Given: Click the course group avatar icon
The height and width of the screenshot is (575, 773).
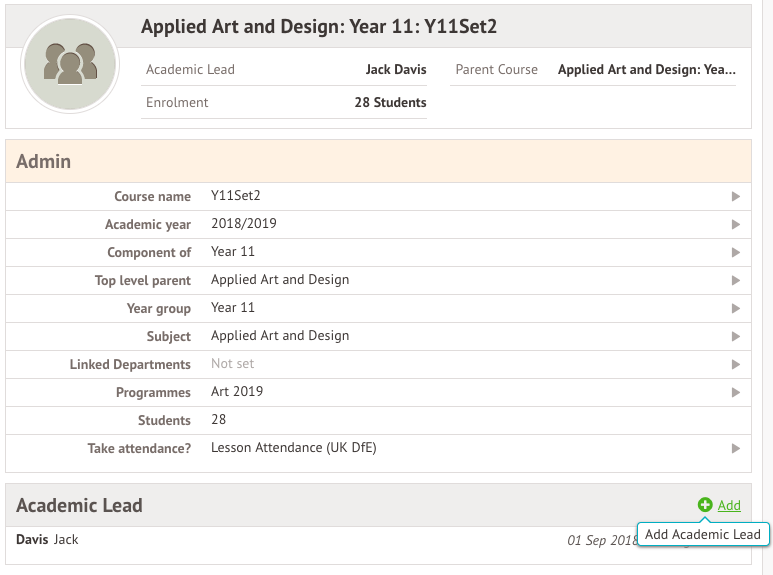Looking at the screenshot, I should (x=70, y=64).
